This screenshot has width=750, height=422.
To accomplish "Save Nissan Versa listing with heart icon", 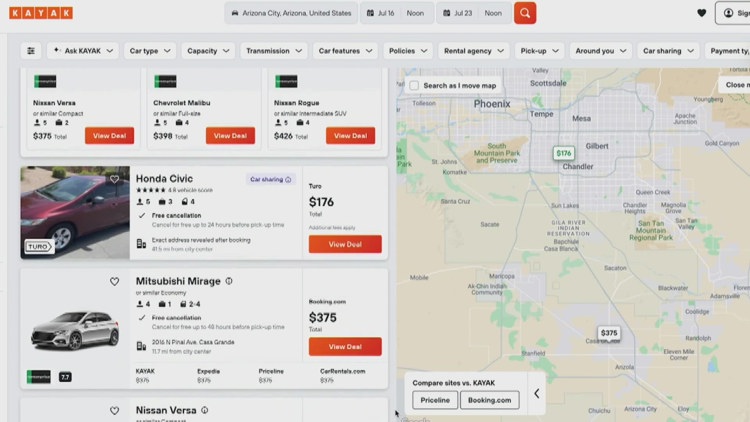I will tap(114, 411).
